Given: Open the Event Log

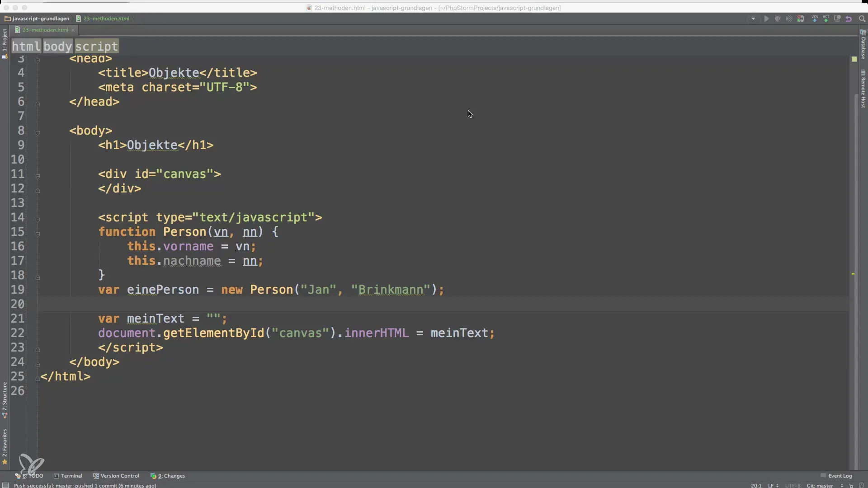Looking at the screenshot, I should click(836, 476).
